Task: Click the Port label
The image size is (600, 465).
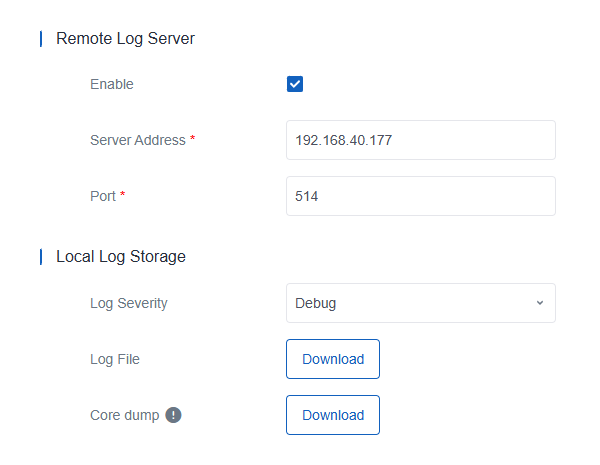Action: point(103,196)
